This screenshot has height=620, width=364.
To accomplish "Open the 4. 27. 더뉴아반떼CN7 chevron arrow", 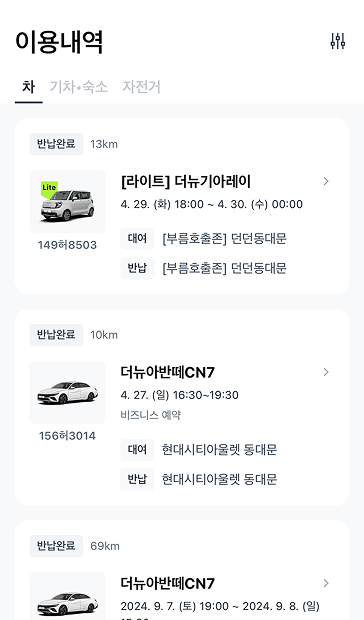I will point(326,372).
